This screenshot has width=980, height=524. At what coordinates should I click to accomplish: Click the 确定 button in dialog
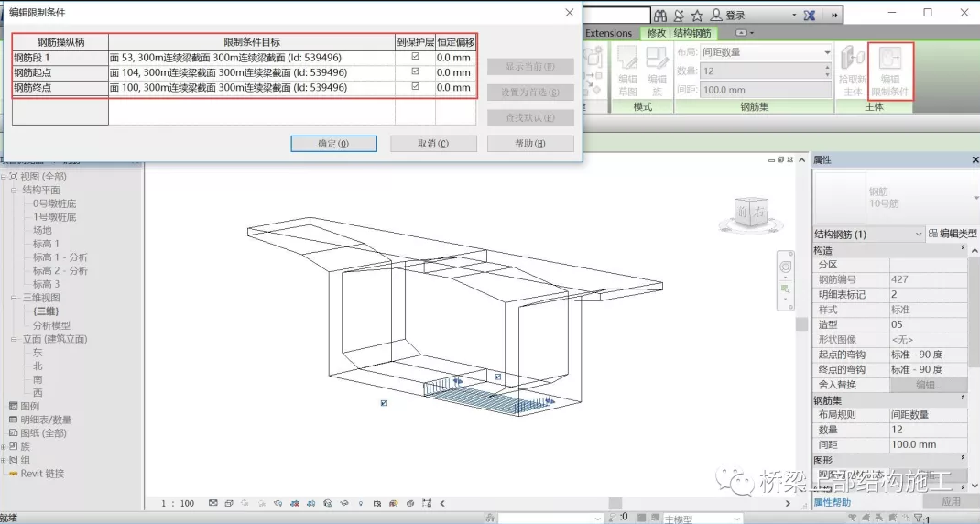click(333, 143)
